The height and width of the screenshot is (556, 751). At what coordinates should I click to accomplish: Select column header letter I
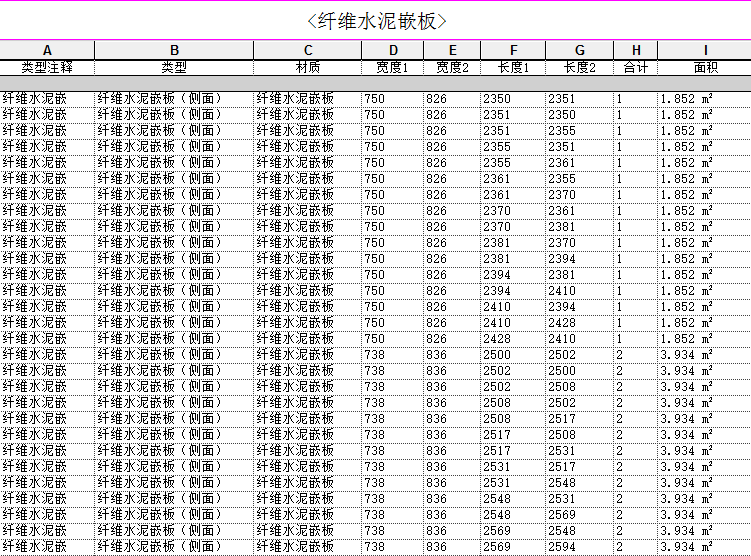(705, 50)
